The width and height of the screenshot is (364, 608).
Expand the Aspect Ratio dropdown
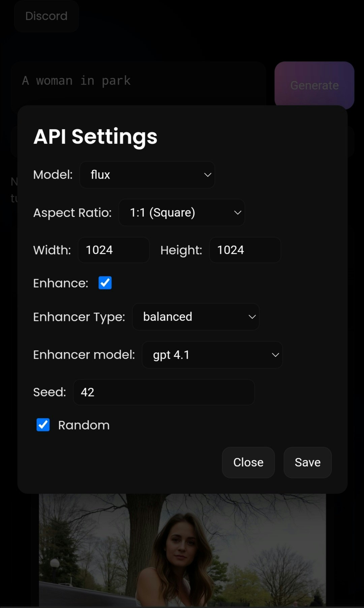(182, 212)
